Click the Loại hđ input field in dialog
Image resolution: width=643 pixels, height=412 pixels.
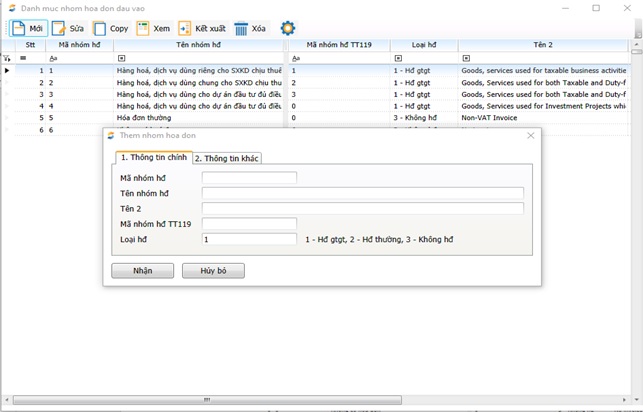click(x=249, y=239)
